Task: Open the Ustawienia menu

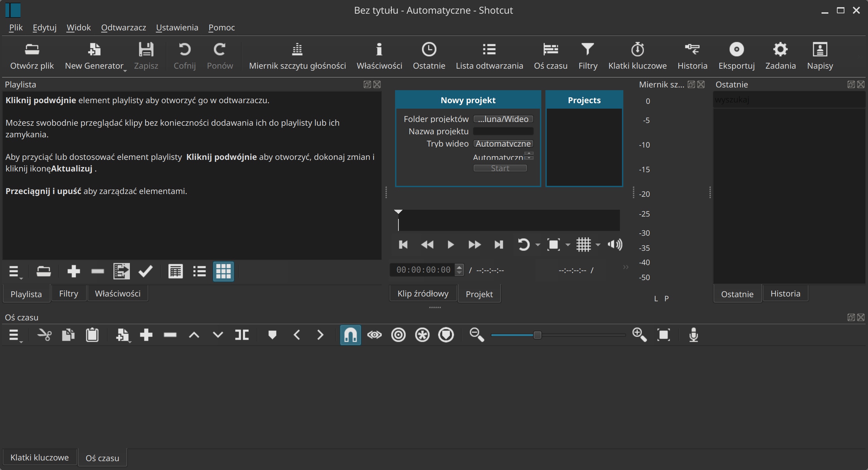Action: 177,28
